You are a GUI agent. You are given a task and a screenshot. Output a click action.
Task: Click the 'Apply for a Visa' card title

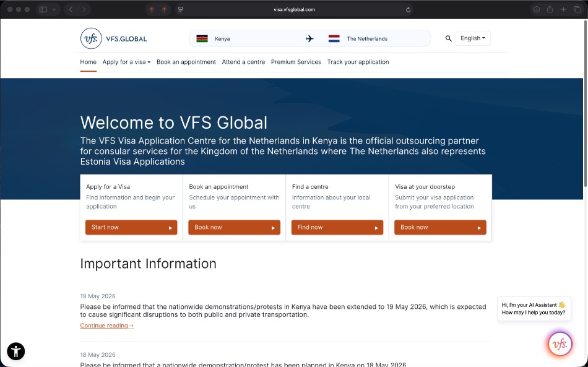[x=108, y=186]
